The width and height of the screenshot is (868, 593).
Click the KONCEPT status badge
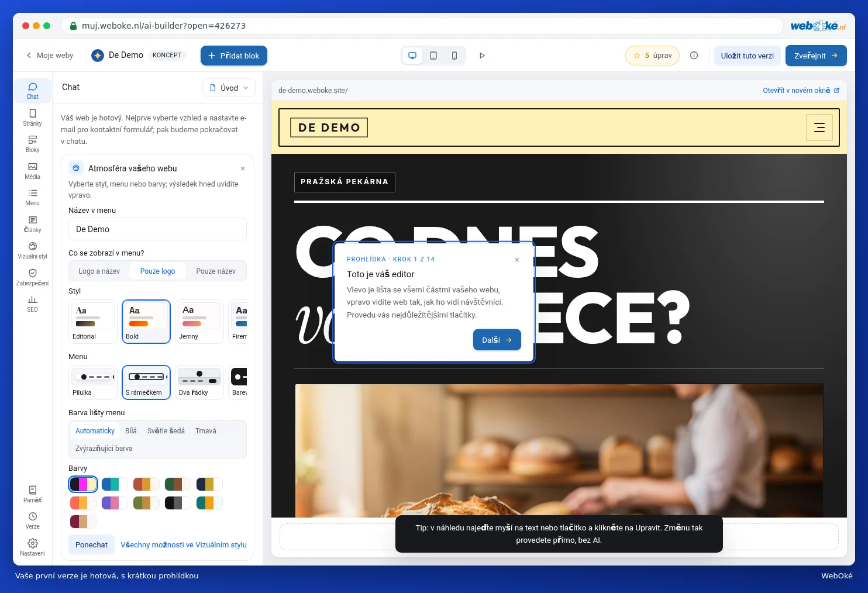(167, 56)
